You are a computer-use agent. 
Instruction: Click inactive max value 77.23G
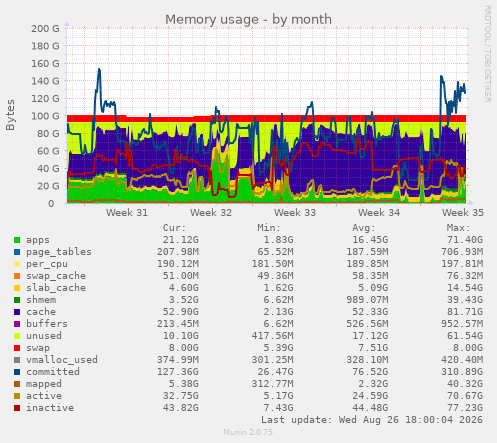point(465,408)
